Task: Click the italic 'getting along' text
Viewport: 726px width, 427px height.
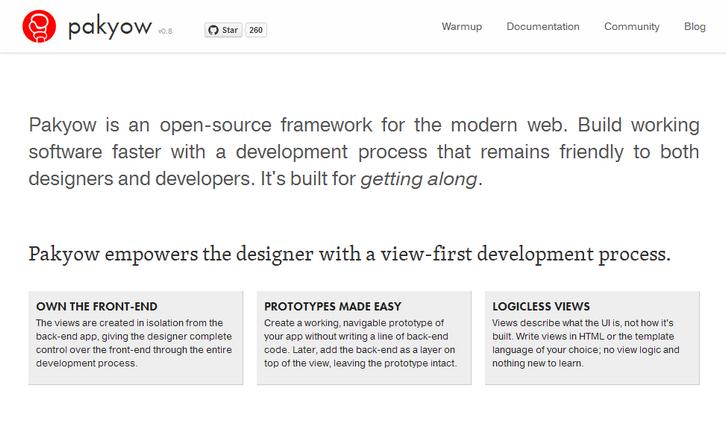Action: pyautogui.click(x=420, y=180)
